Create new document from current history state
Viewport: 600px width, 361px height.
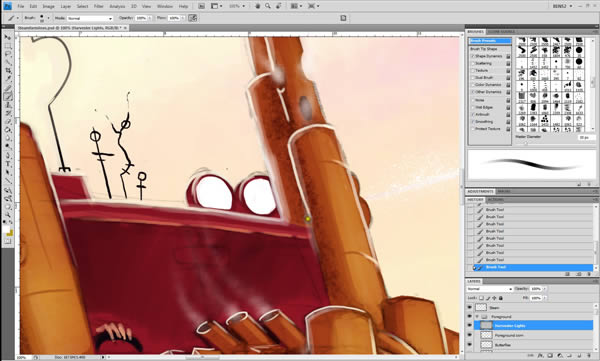[568, 274]
